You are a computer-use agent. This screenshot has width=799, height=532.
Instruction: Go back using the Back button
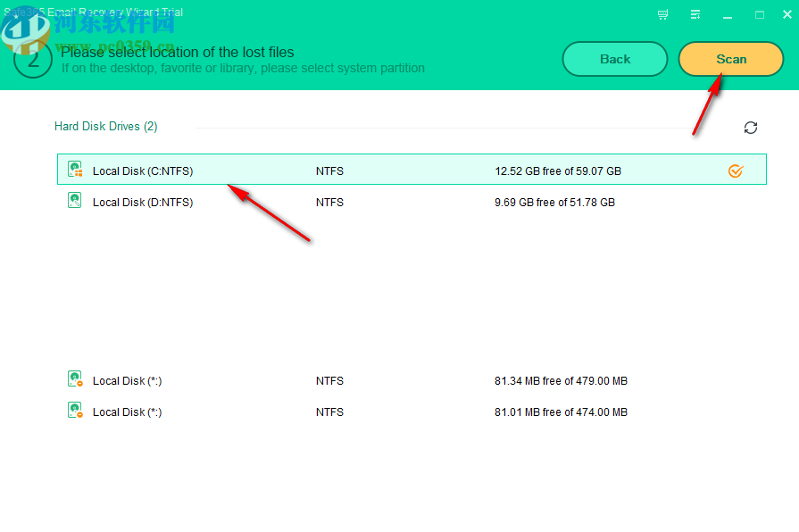pyautogui.click(x=614, y=58)
